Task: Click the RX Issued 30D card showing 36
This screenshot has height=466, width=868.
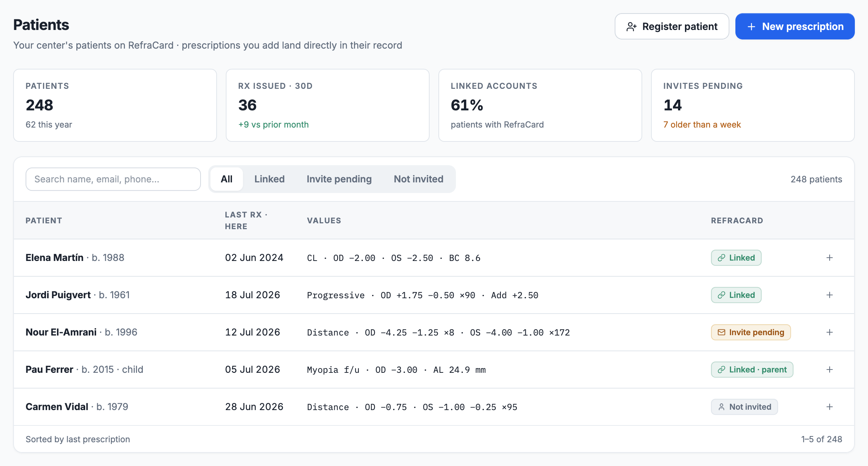Action: click(x=328, y=105)
